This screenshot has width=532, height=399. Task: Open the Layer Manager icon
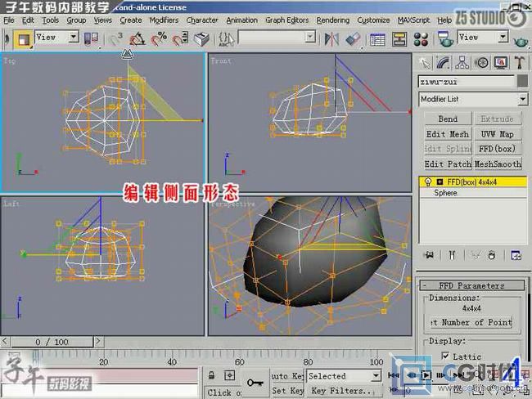tap(377, 39)
